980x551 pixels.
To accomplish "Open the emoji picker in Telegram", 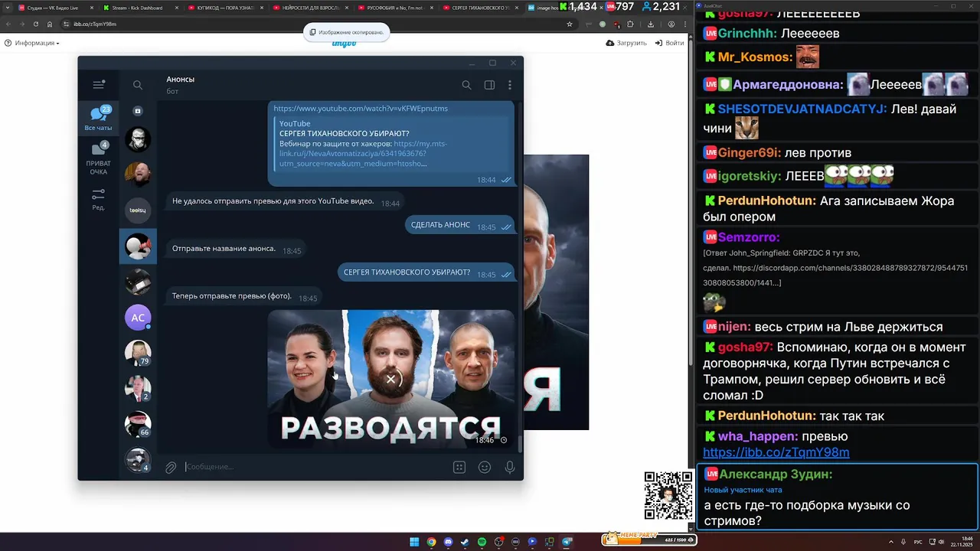I will point(485,467).
